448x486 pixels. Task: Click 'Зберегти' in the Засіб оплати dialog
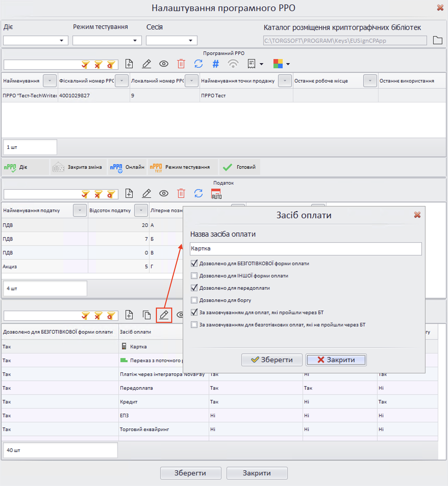(272, 360)
